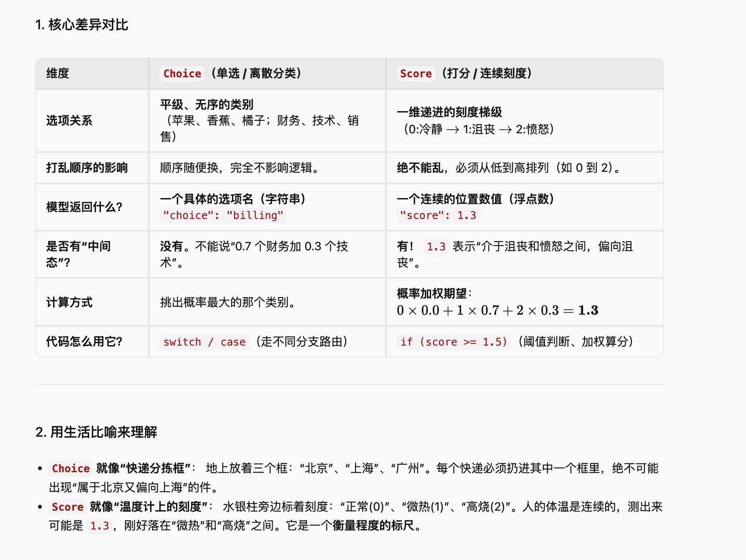
Task: Click the "一维递进的刻度梯级" cell text
Action: [450, 112]
